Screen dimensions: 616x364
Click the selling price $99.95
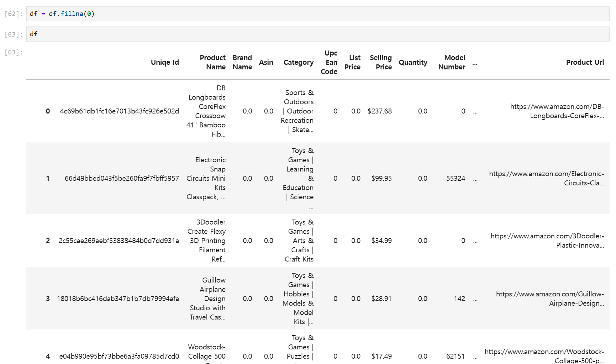381,178
